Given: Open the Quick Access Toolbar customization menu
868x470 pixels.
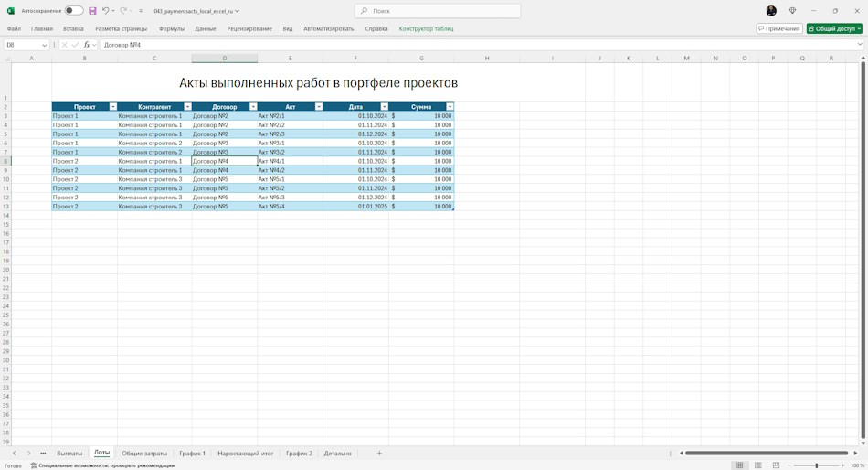Looking at the screenshot, I should tap(141, 11).
